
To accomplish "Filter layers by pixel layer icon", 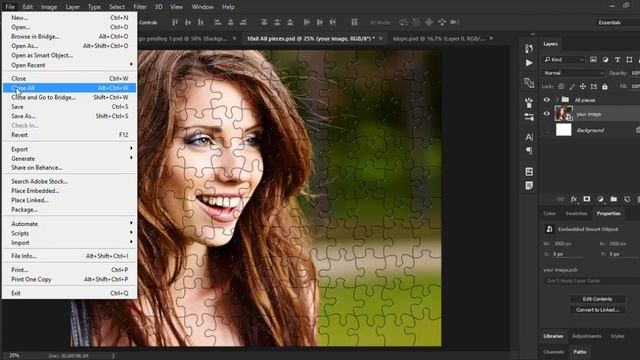I will 593,60.
